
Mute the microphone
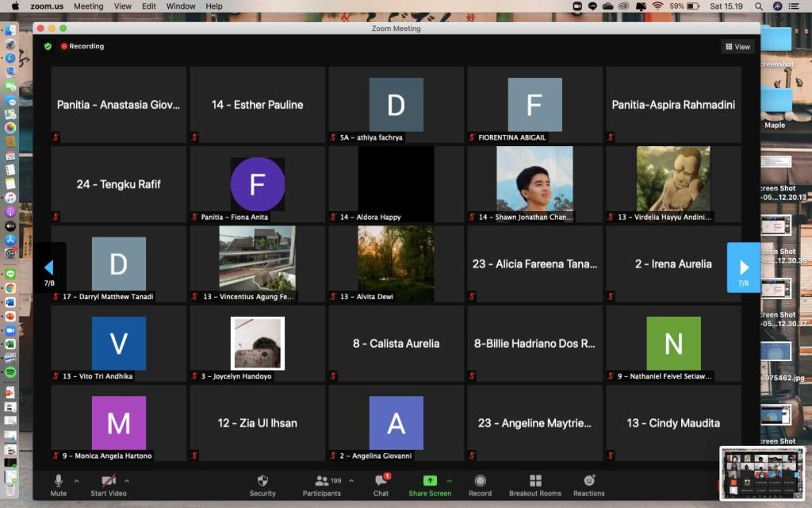58,481
